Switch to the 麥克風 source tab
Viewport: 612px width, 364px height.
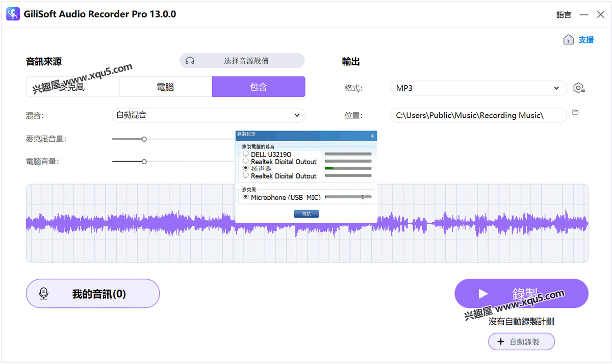pos(72,87)
